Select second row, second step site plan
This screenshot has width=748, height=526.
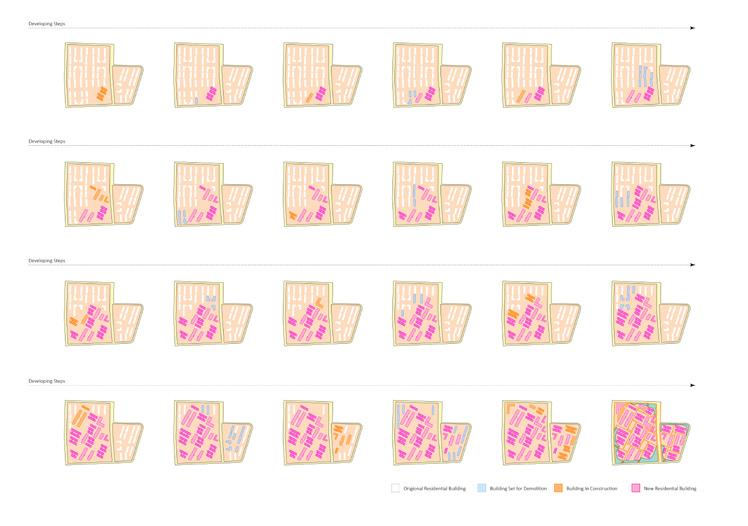click(x=213, y=194)
